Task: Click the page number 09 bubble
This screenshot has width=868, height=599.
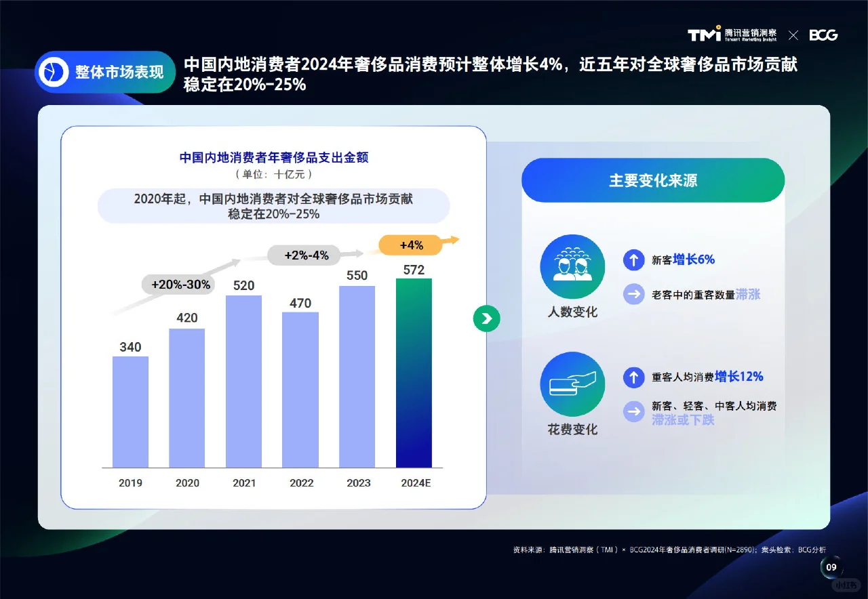Action: point(831,567)
